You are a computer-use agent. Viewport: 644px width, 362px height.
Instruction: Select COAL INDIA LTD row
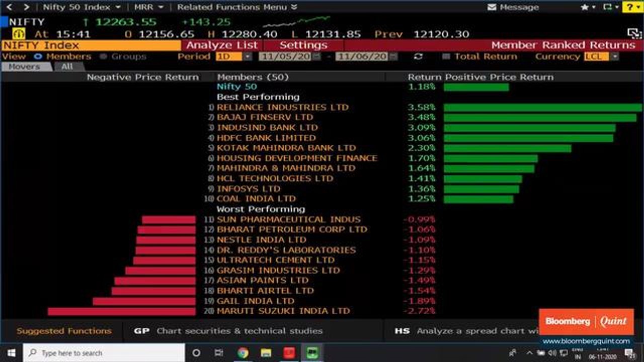(x=256, y=199)
